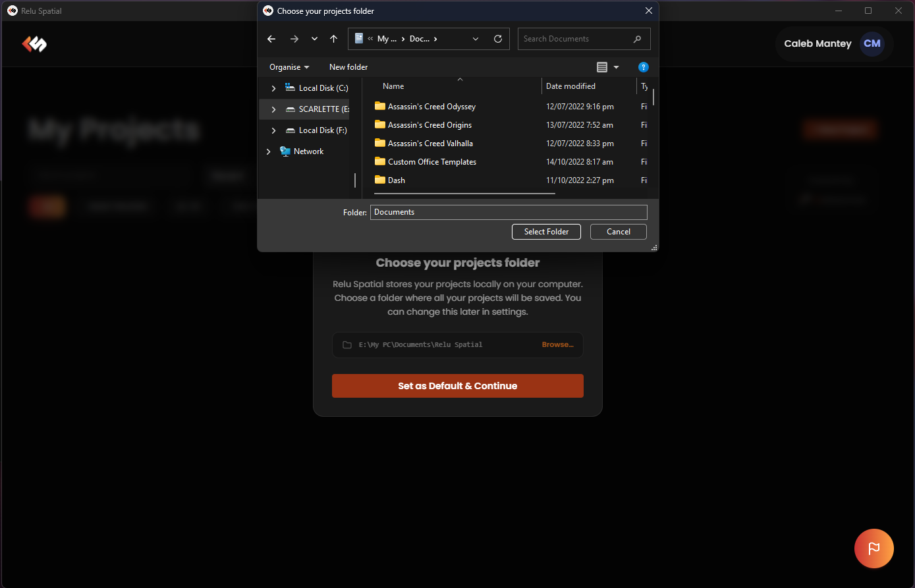Click the Back arrow in file dialog
The image size is (915, 588).
(271, 39)
